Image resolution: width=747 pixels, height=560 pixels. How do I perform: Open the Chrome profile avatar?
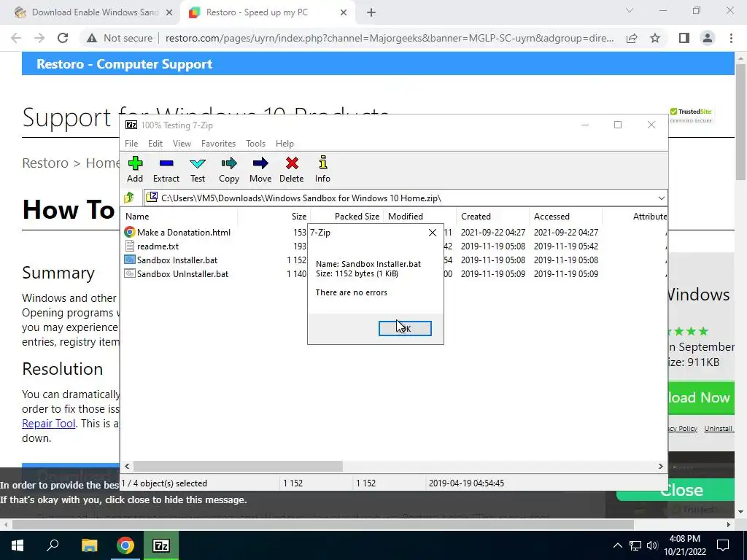pos(708,38)
